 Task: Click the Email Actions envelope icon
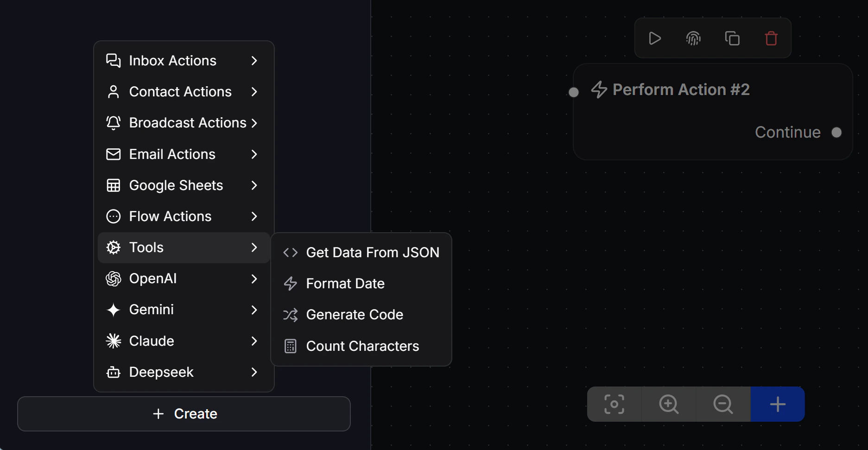pos(113,154)
